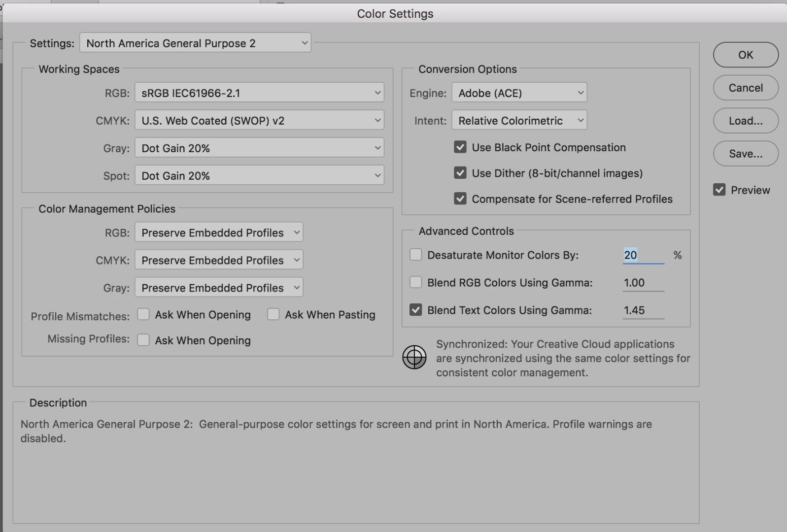The image size is (787, 532).
Task: Click the Description heading
Action: [x=58, y=402]
